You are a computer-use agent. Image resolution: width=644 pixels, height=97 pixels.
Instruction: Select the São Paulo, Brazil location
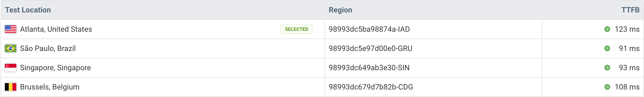[48, 48]
